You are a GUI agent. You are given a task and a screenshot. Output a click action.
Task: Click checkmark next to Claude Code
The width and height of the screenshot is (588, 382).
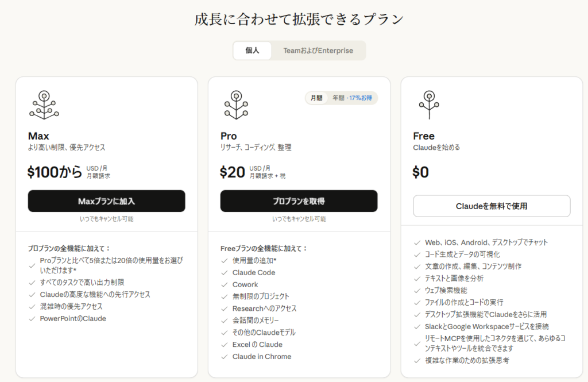225,273
